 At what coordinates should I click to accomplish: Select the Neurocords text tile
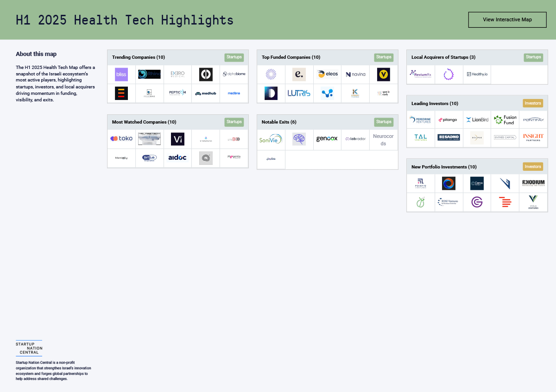384,140
